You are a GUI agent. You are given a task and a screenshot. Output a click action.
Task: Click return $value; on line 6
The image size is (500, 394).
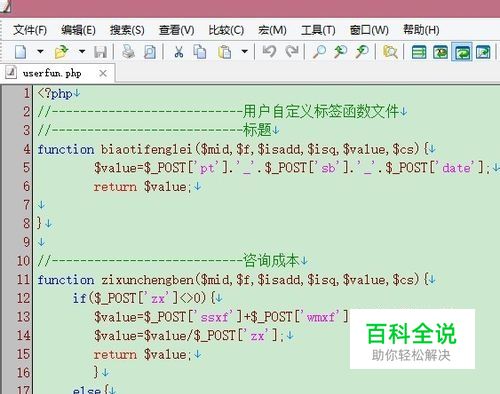(143, 187)
